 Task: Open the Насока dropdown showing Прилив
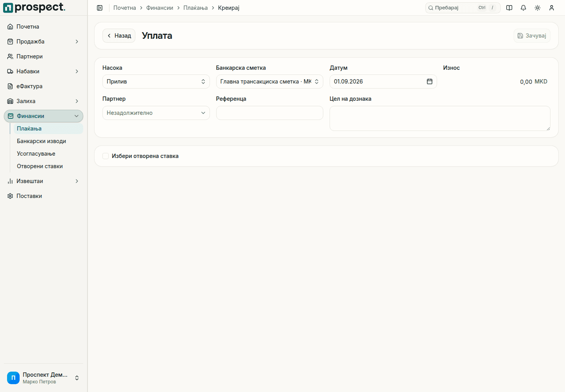pos(156,82)
